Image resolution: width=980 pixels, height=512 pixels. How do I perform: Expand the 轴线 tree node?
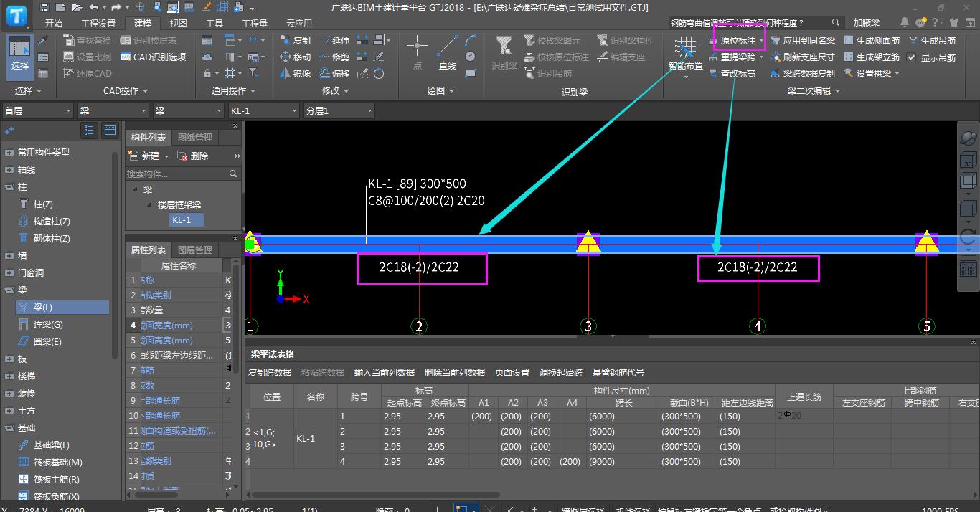(9, 170)
